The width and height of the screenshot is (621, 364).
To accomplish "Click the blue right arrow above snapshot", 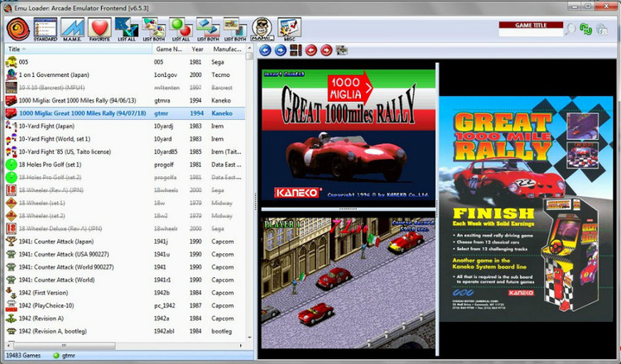I will (x=282, y=50).
